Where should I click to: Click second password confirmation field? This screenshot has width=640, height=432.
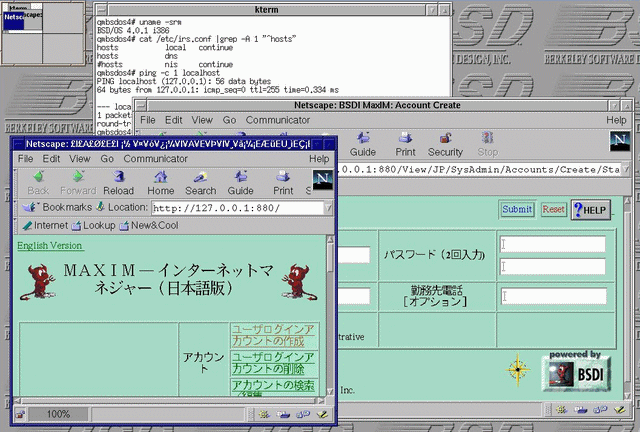point(553,267)
